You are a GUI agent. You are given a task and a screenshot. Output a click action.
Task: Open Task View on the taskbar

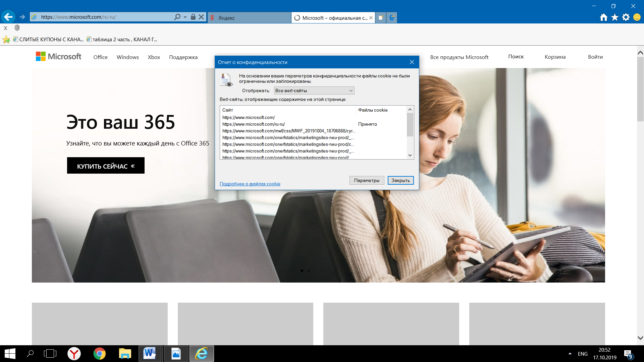[50, 354]
